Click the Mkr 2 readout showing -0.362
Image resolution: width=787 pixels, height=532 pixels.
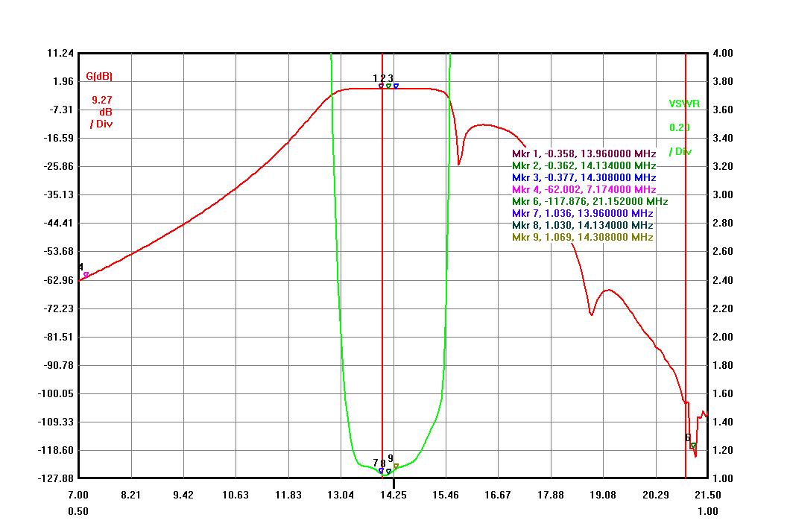pyautogui.click(x=584, y=165)
